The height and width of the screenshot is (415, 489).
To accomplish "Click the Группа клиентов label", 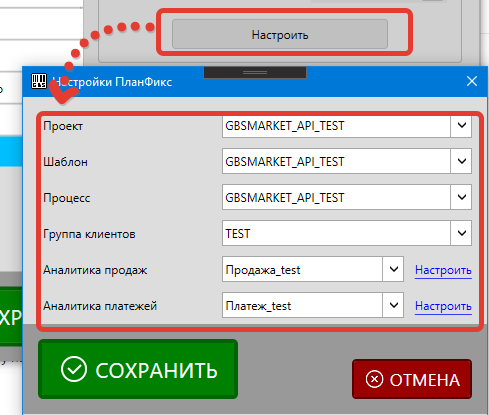I will 89,234.
